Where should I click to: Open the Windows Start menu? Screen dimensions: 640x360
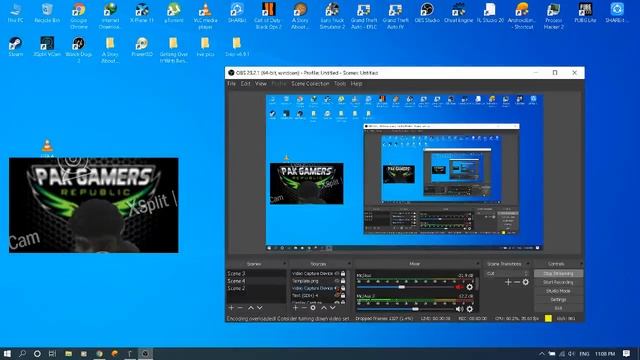point(7,353)
